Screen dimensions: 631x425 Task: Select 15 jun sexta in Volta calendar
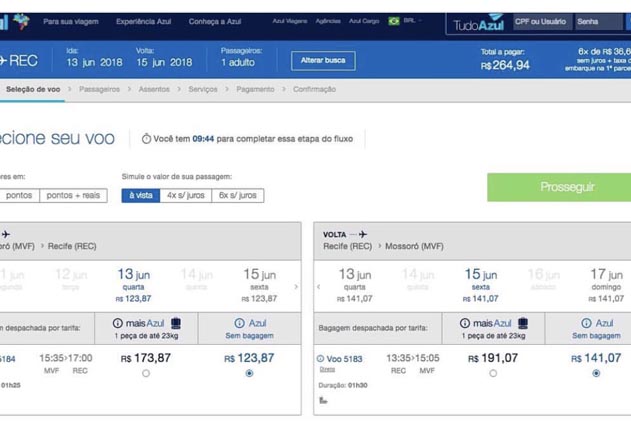pos(481,285)
